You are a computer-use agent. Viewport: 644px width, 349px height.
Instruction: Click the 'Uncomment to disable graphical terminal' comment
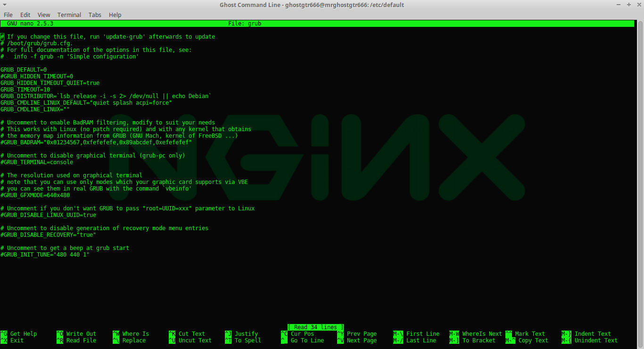pos(93,156)
